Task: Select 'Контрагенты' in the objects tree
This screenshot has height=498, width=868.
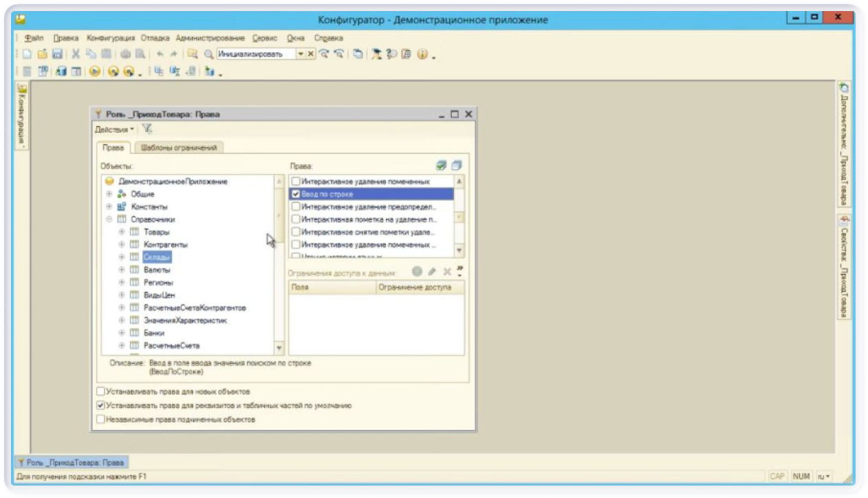Action: pos(165,244)
